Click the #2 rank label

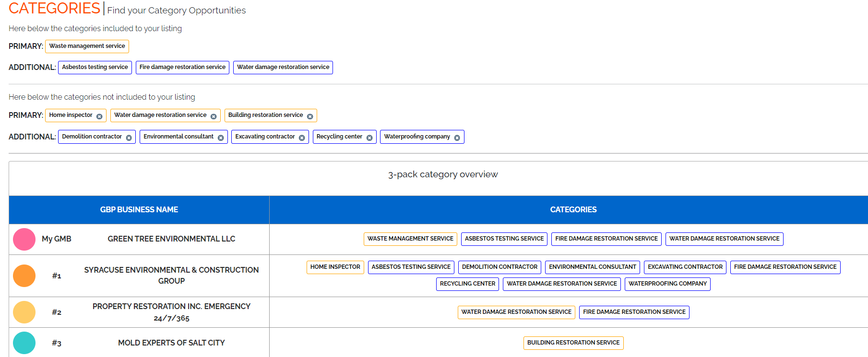[57, 312]
